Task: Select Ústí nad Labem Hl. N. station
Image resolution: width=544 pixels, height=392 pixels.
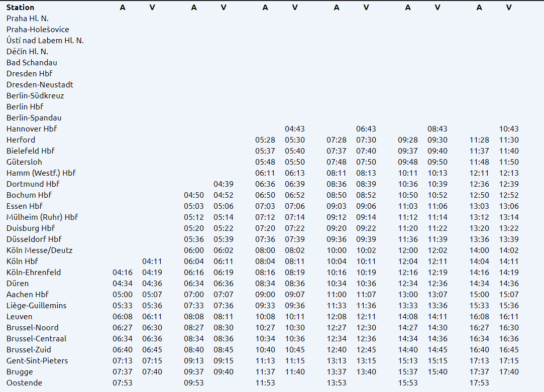Action: coord(45,41)
